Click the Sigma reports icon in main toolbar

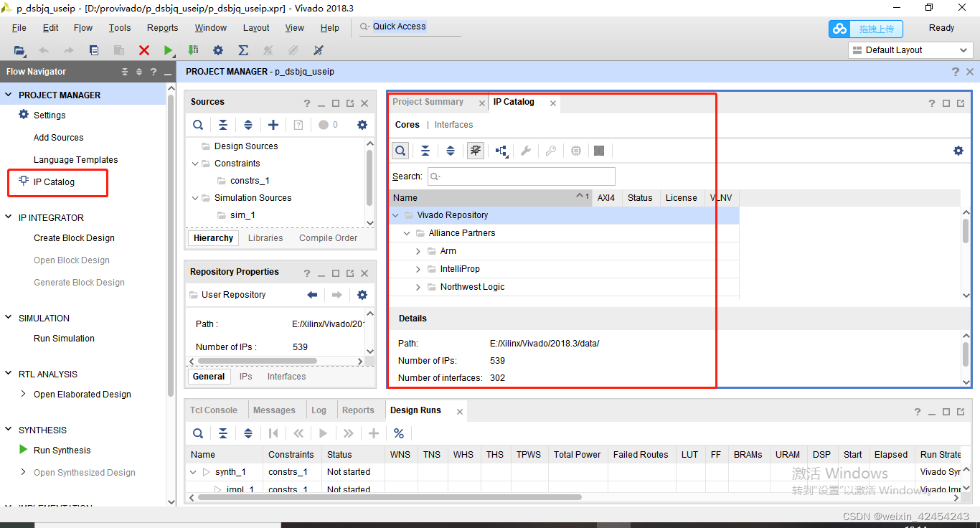243,50
